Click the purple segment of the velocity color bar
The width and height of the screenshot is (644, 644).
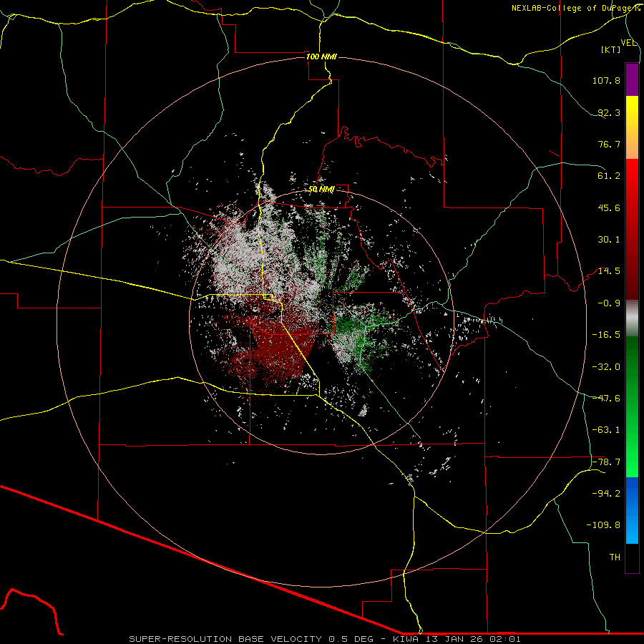pos(632,79)
